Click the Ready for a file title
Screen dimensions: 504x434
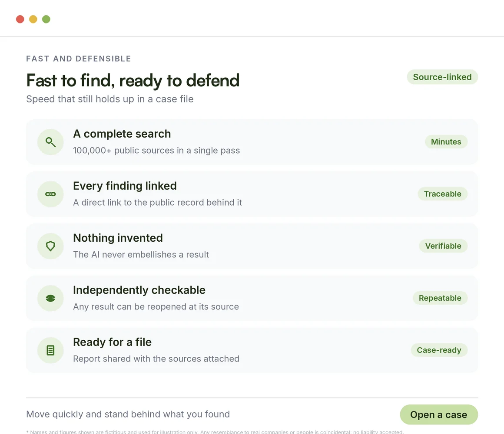point(112,342)
